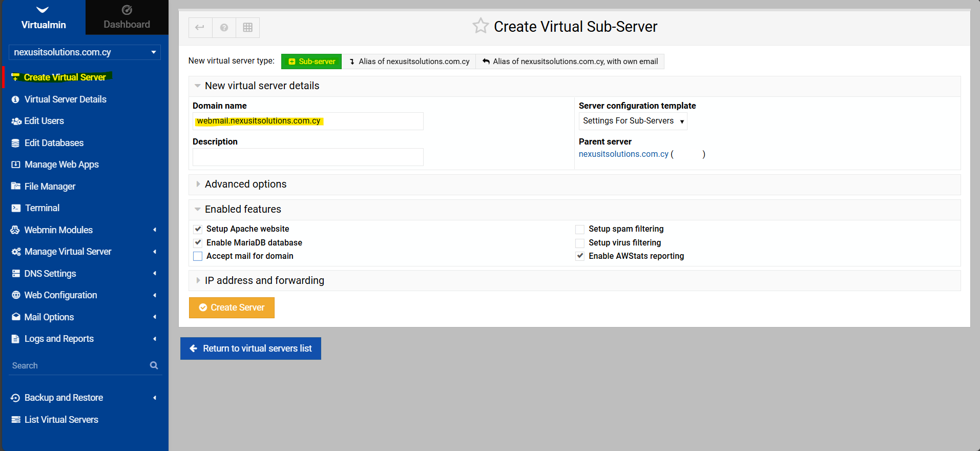Screen dimensions: 980x451
Task: Click the DNS Settings server icon
Action: [16, 274]
